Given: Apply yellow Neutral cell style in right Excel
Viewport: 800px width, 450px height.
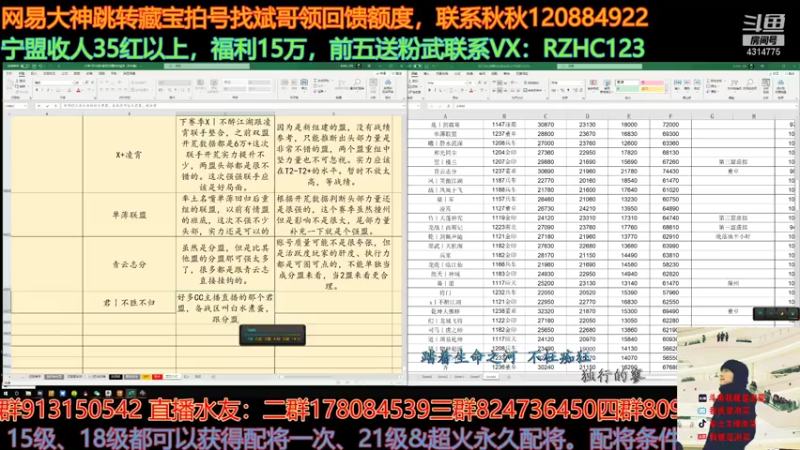Looking at the screenshot, I should pyautogui.click(x=653, y=89).
